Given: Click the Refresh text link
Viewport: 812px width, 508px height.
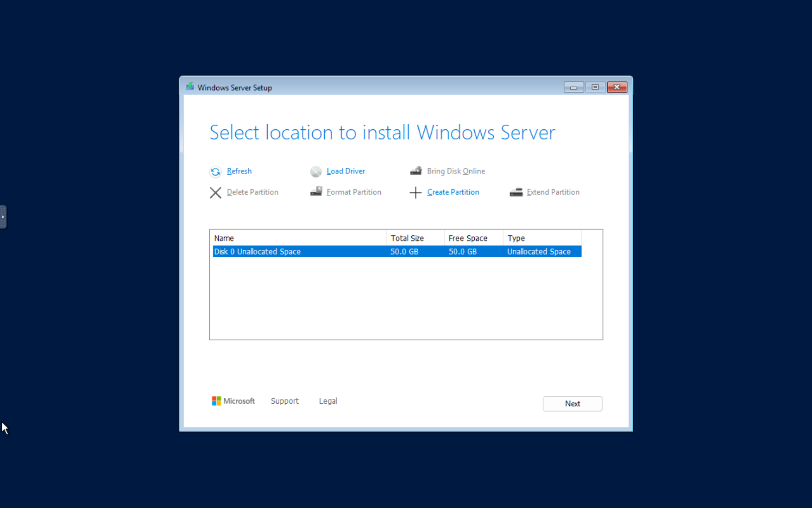Looking at the screenshot, I should coord(239,171).
